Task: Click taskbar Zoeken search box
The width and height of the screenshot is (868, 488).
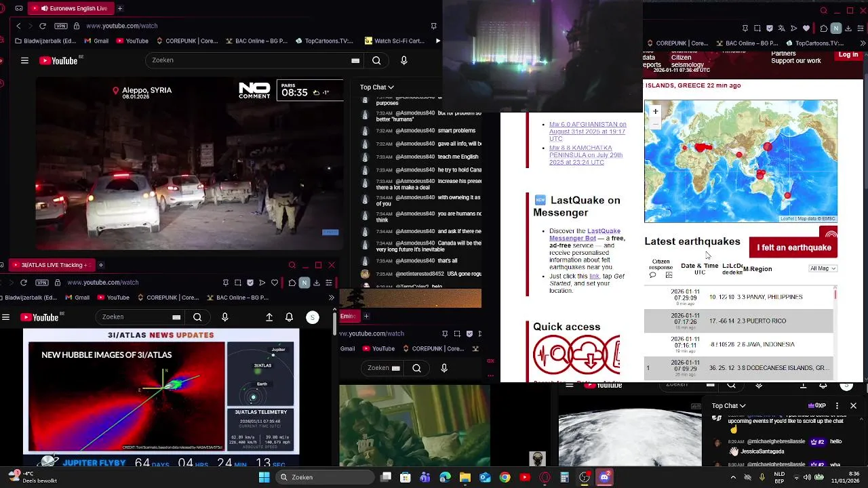Action: (323, 477)
